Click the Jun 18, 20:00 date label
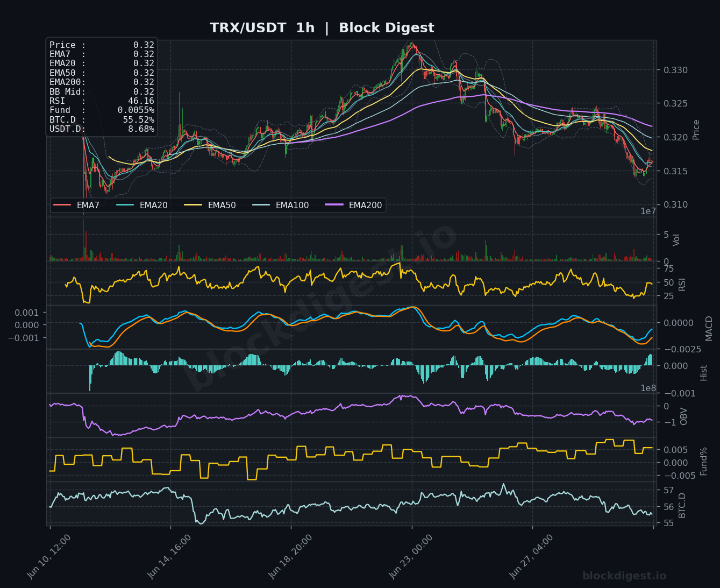The height and width of the screenshot is (588, 720). click(290, 557)
